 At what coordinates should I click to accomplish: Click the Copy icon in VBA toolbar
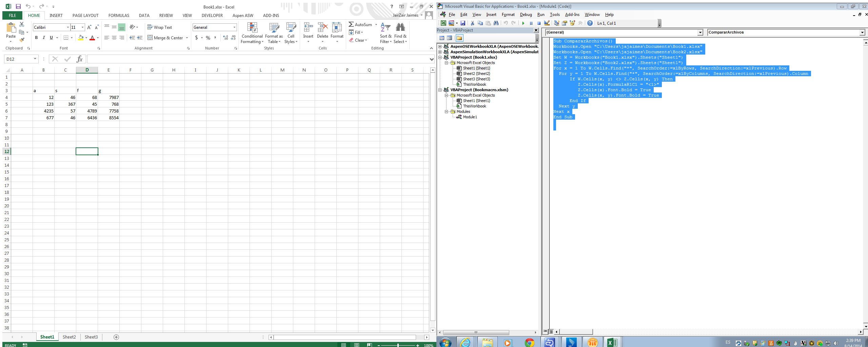coord(480,23)
